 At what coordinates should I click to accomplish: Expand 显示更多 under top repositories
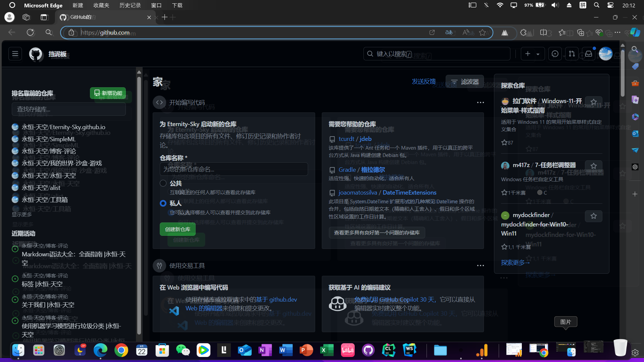coord(22,214)
